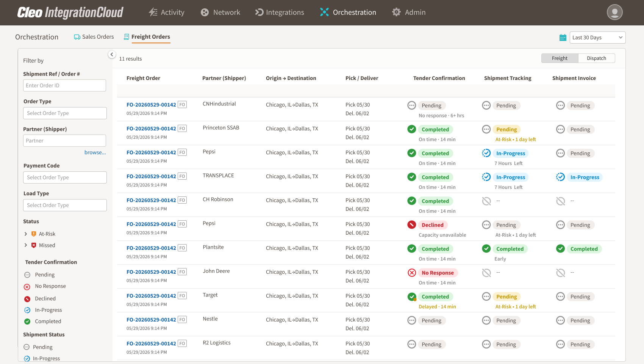The height and width of the screenshot is (364, 644).
Task: Open the Integrations menu
Action: [x=280, y=12]
